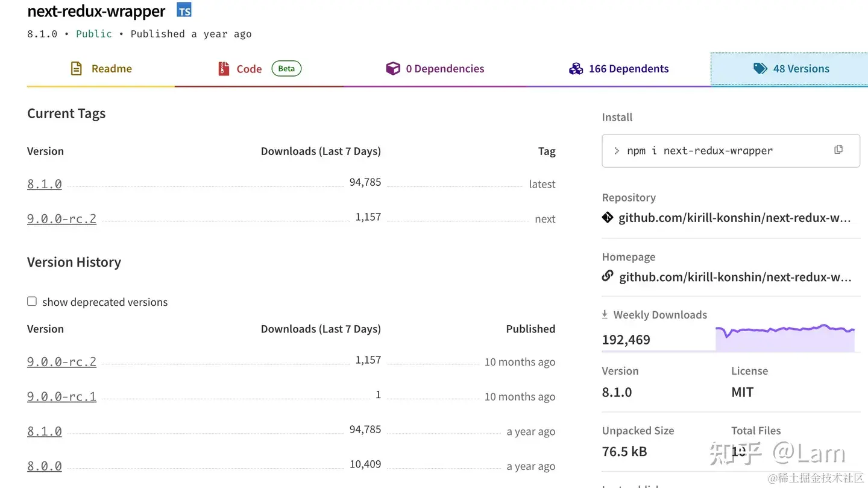The image size is (868, 488).
Task: Click the Beta badge on Code tab
Action: coord(286,68)
